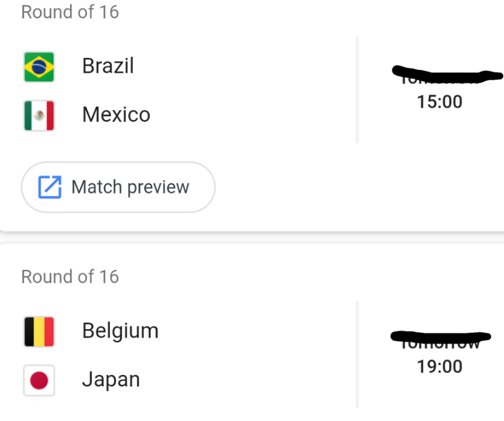Select the Belgium team name

point(120,331)
